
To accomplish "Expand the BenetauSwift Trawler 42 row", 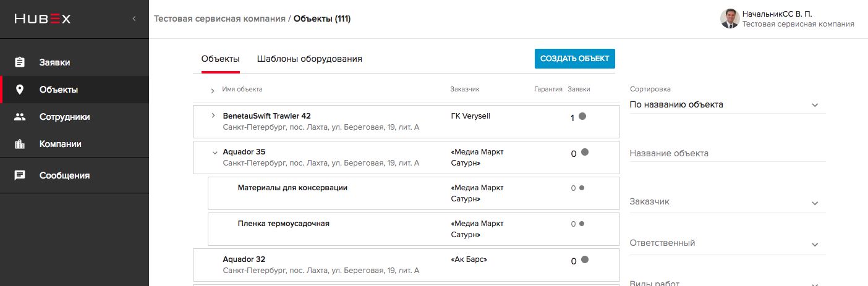I will (213, 116).
